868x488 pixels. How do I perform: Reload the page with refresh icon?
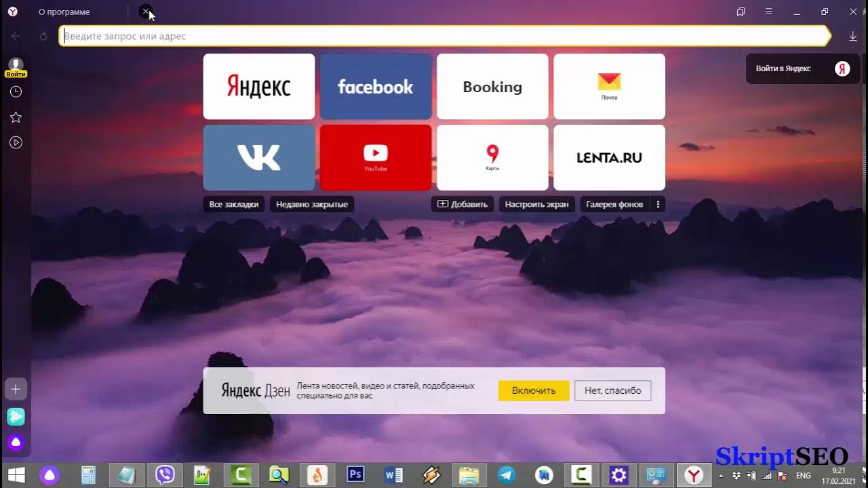[x=43, y=36]
